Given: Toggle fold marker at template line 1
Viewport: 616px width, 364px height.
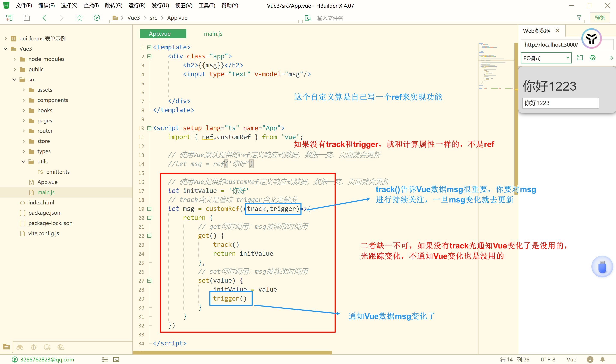Looking at the screenshot, I should click(149, 47).
